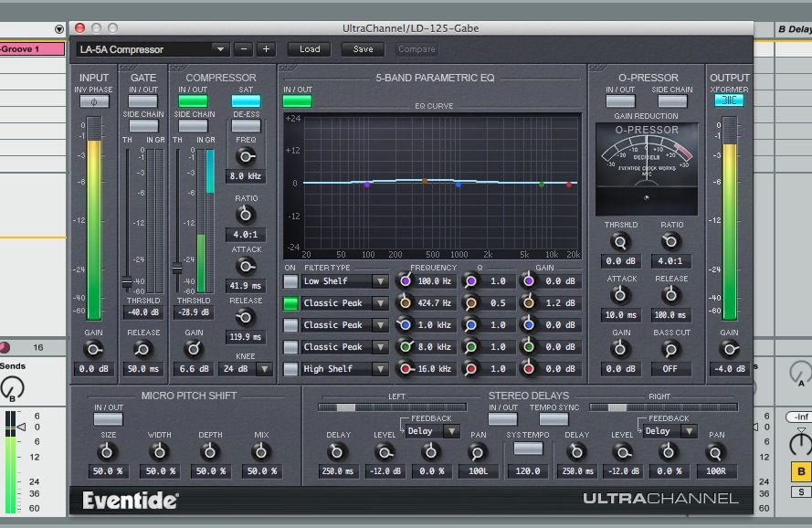Click the 1.0 kHz band Q knob

pyautogui.click(x=470, y=325)
